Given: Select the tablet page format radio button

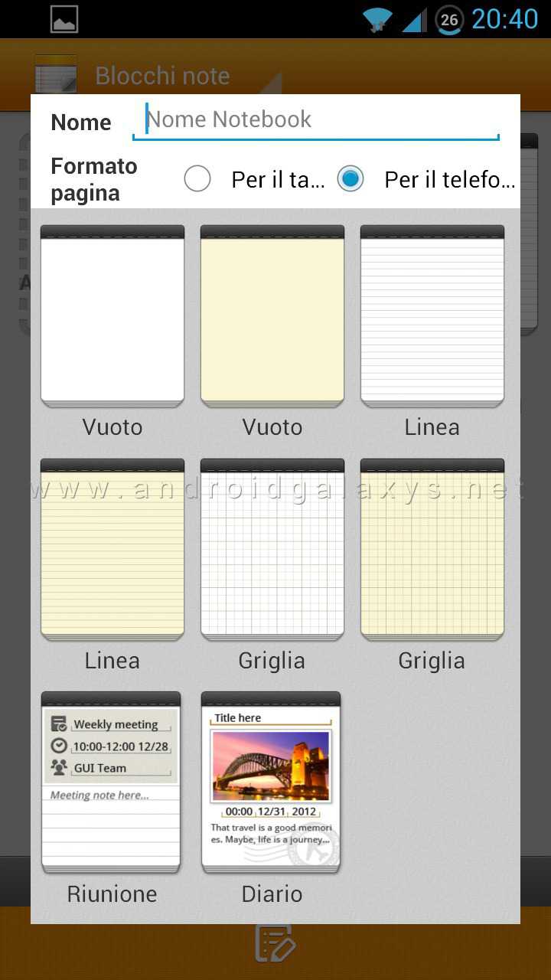Looking at the screenshot, I should 197,179.
